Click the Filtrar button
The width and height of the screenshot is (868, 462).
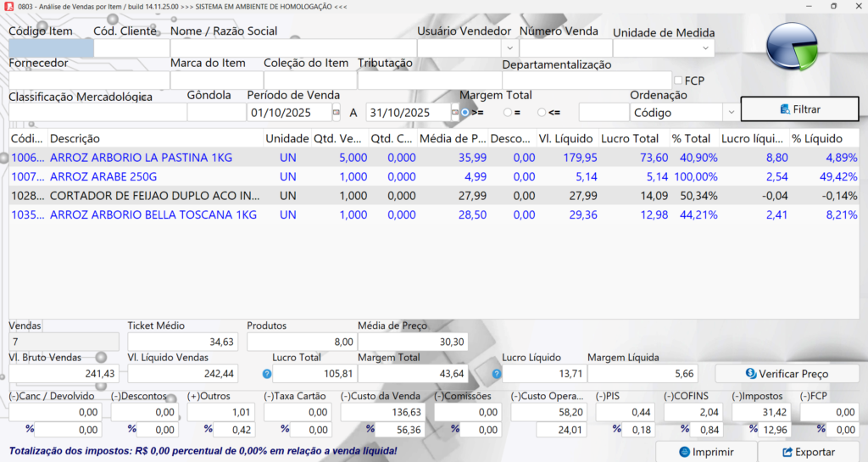pyautogui.click(x=799, y=109)
